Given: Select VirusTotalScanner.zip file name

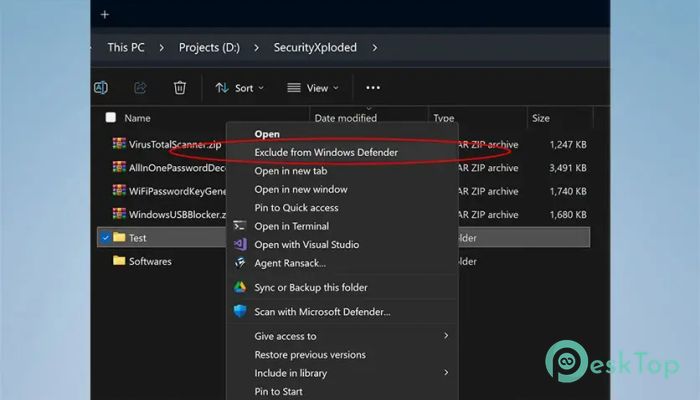Looking at the screenshot, I should (175, 144).
